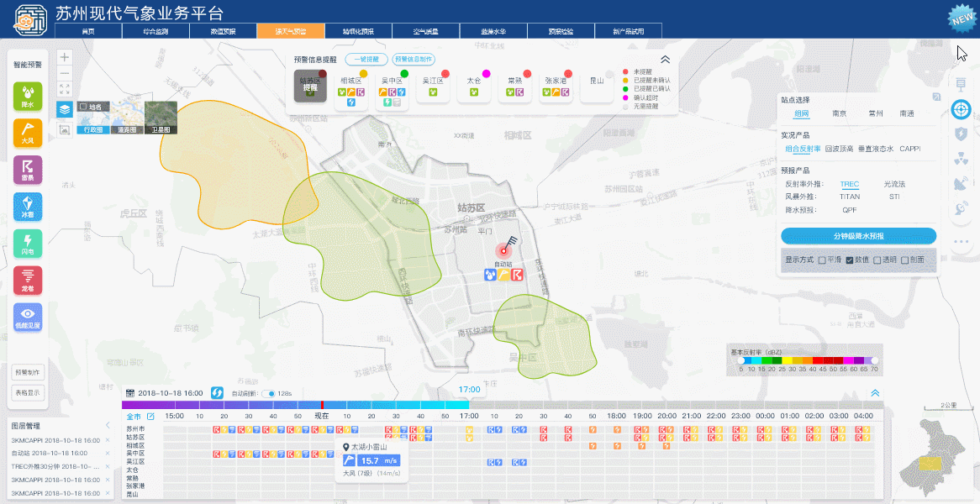Select the 闪电 lightning warning icon
Image resolution: width=980 pixels, height=504 pixels.
(28, 244)
